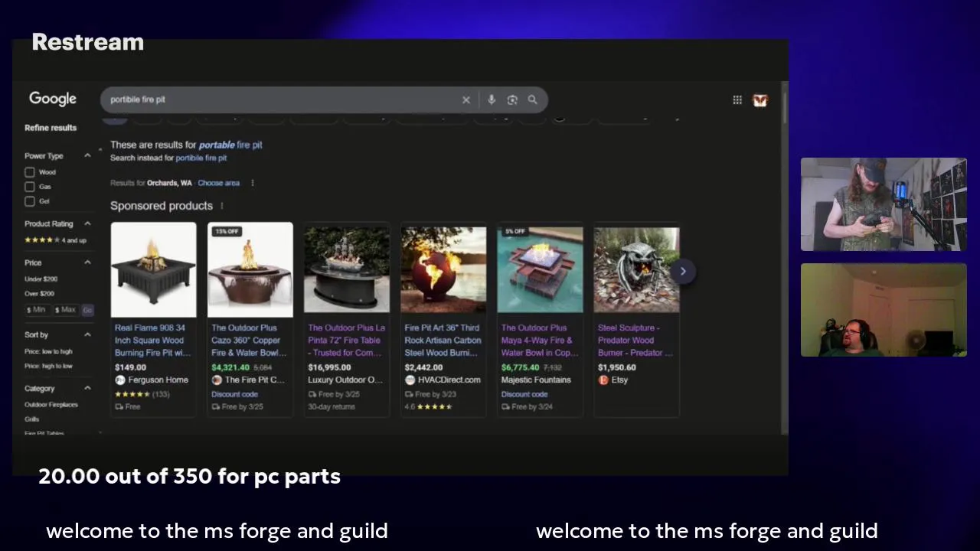Check the Gel power type filter

(x=30, y=201)
